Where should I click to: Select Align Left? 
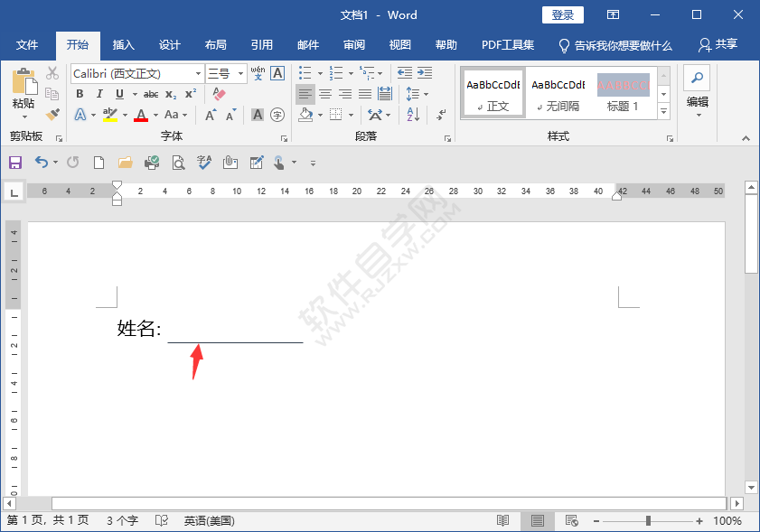tap(305, 94)
